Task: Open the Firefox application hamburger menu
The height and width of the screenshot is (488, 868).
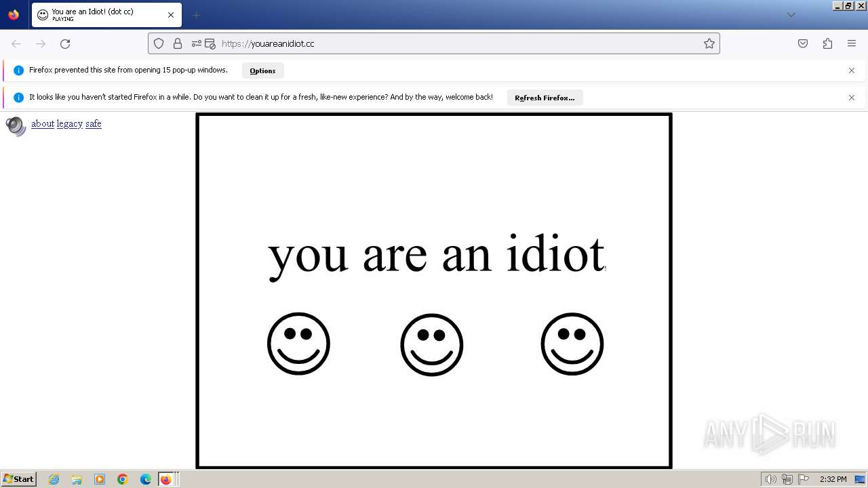Action: tap(852, 43)
